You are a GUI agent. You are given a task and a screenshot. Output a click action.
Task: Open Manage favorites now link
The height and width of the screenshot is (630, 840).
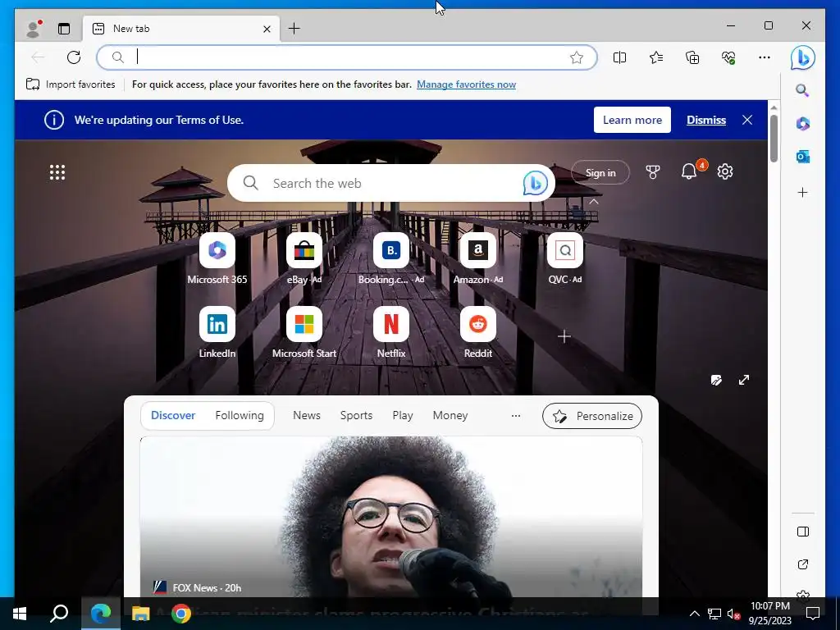pos(466,84)
